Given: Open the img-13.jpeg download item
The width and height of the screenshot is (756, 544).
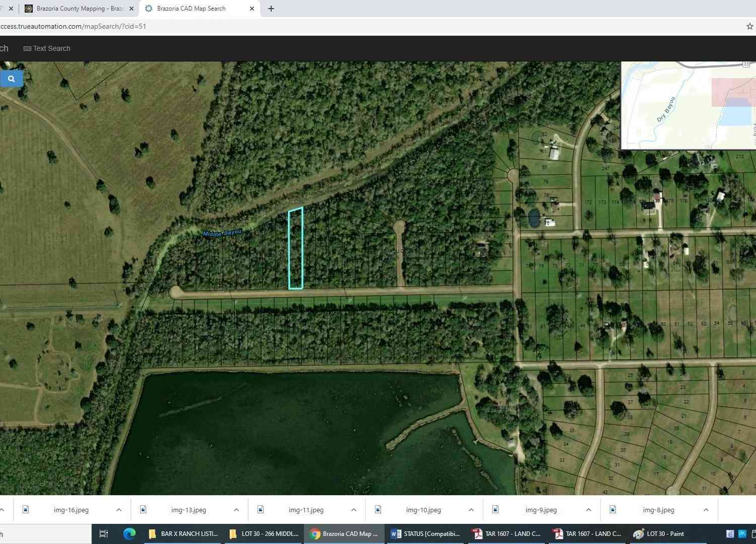Looking at the screenshot, I should (x=188, y=510).
